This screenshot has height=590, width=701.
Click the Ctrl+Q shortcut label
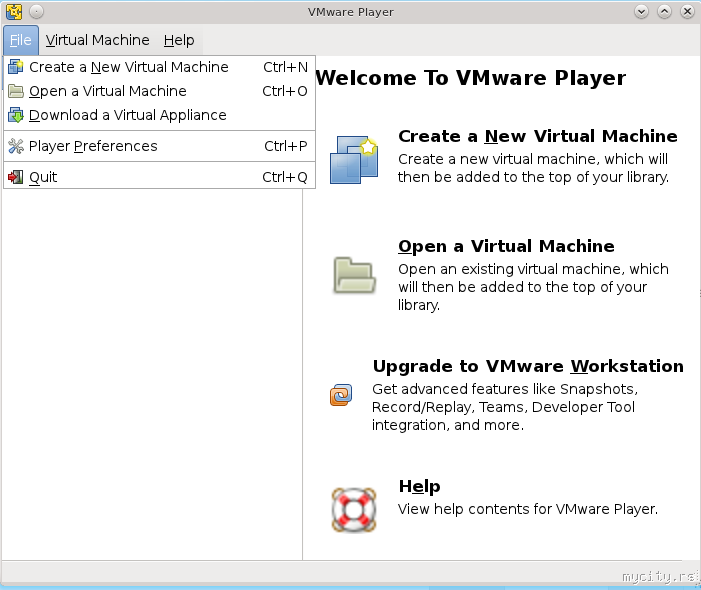(285, 177)
